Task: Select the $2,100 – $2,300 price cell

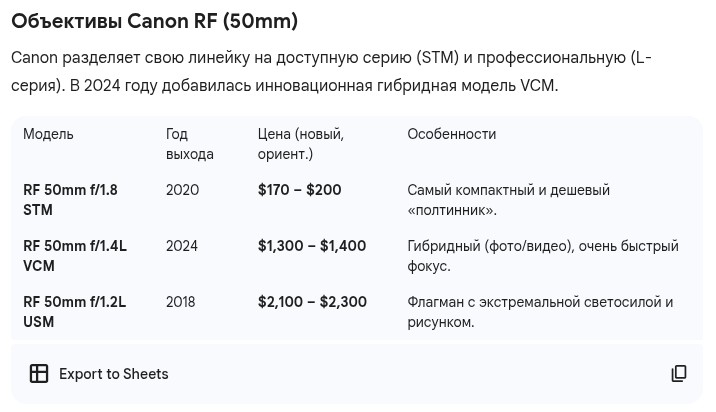Action: (x=312, y=302)
